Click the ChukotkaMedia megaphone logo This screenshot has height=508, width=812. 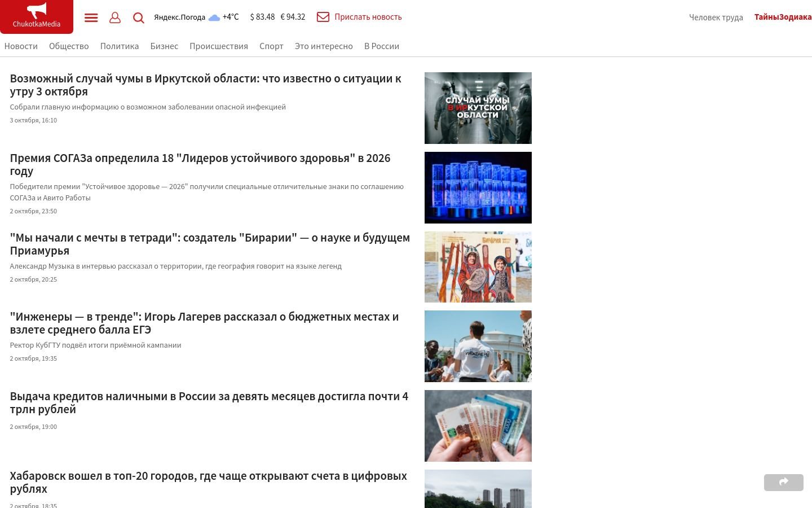(x=37, y=16)
